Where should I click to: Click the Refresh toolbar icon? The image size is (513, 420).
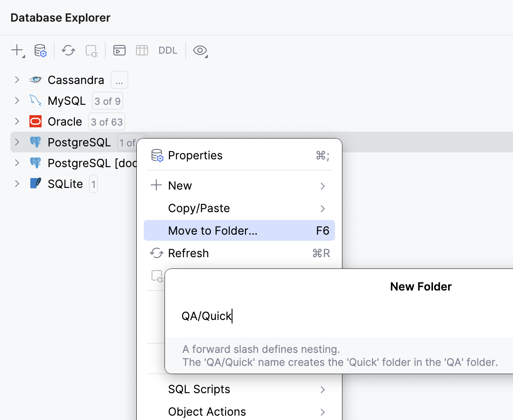tap(68, 50)
